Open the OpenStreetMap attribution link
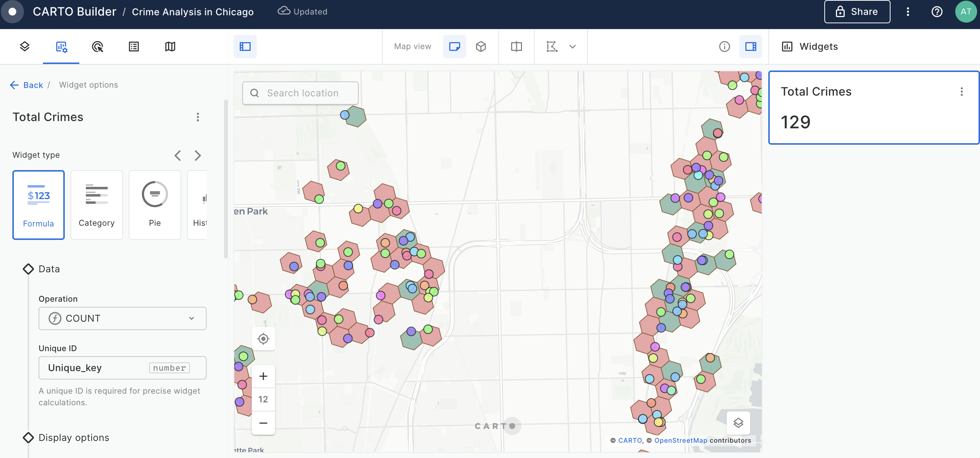This screenshot has width=980, height=458. (x=681, y=440)
